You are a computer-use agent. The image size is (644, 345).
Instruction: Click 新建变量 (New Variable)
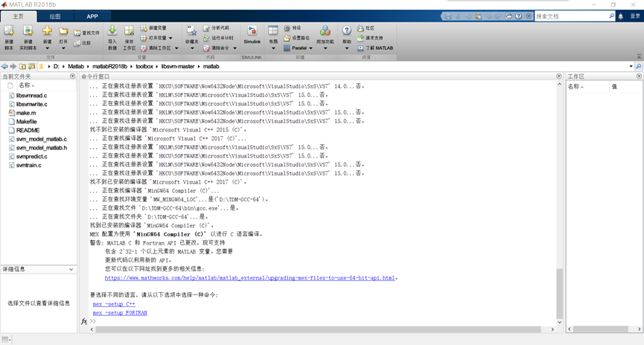[x=153, y=28]
